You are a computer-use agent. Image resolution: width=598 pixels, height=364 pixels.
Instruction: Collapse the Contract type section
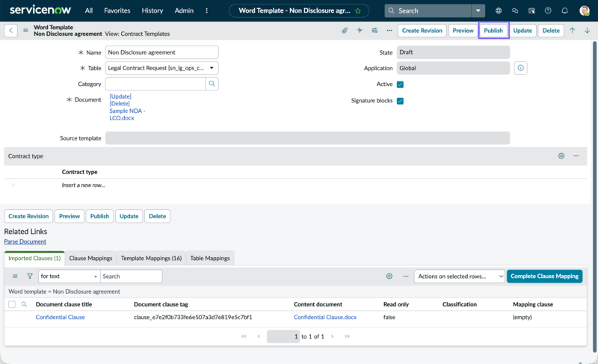click(576, 156)
